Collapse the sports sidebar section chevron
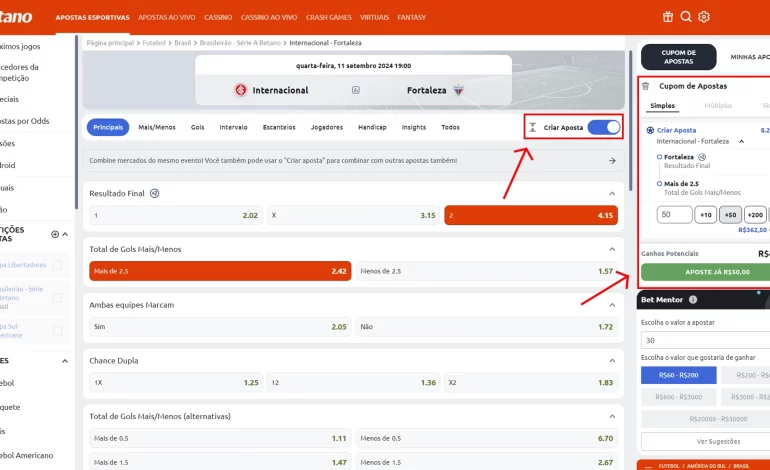The width and height of the screenshot is (770, 470). (65, 361)
